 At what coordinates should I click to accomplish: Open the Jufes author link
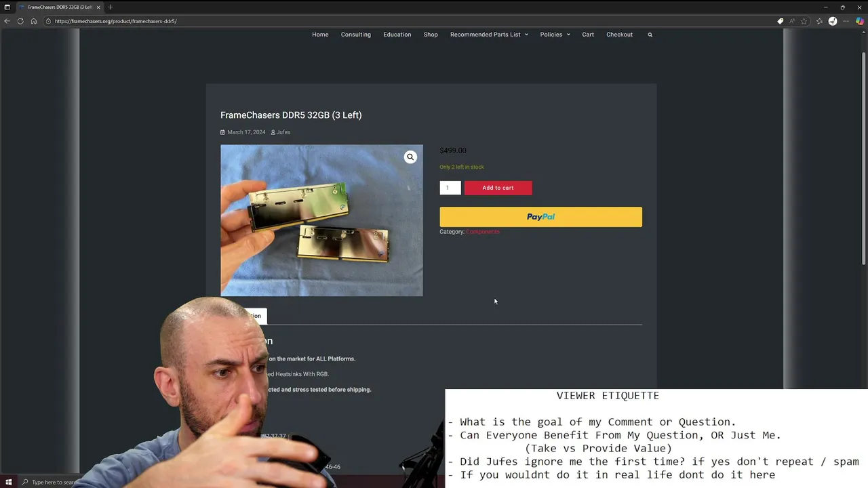(x=283, y=132)
